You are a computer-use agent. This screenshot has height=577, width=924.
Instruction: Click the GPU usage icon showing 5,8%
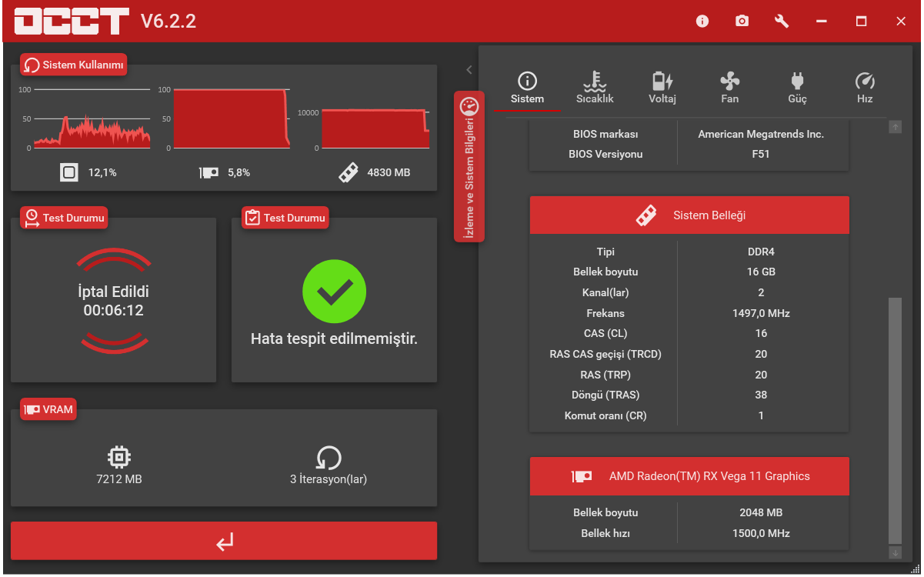[x=208, y=173]
